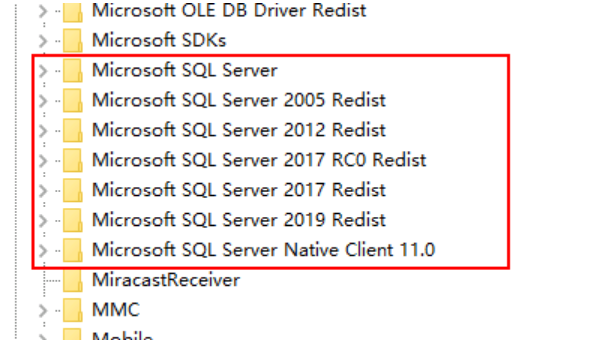Select Microsoft SQL Server 2017 RC0 Redist label
The height and width of the screenshot is (361, 590).
259,160
